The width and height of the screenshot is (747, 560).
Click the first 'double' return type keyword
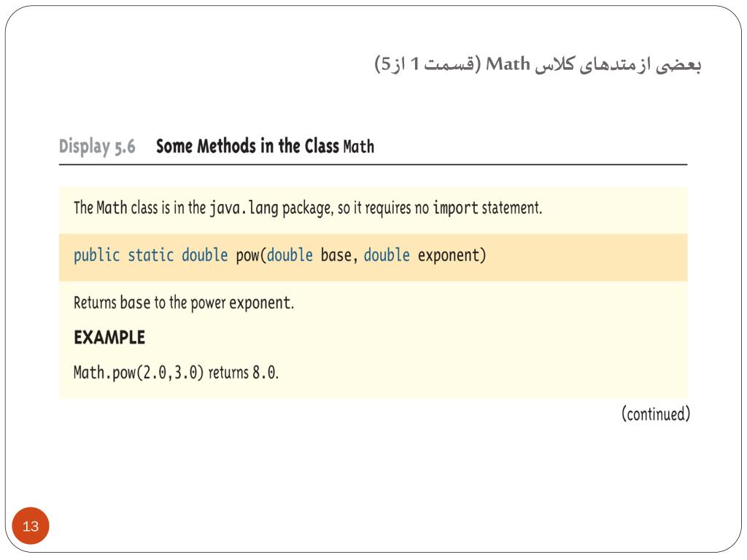click(205, 255)
